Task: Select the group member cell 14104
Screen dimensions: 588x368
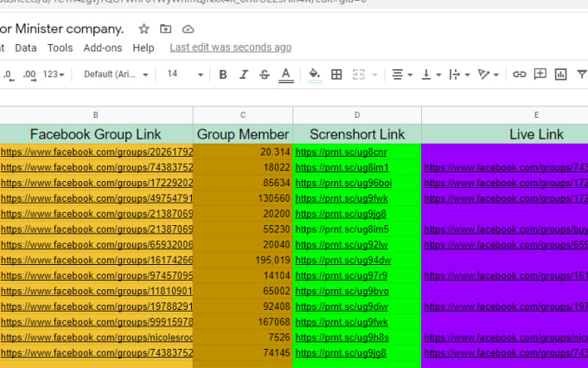Action: coord(243,275)
